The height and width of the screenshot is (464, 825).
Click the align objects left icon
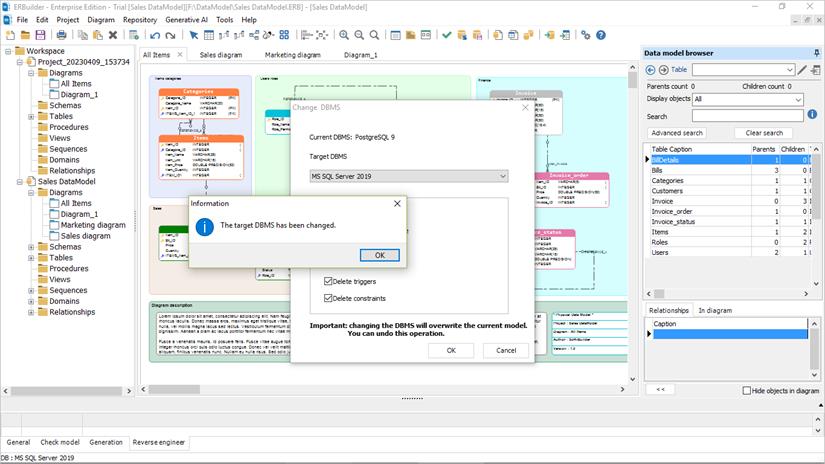[x=307, y=35]
